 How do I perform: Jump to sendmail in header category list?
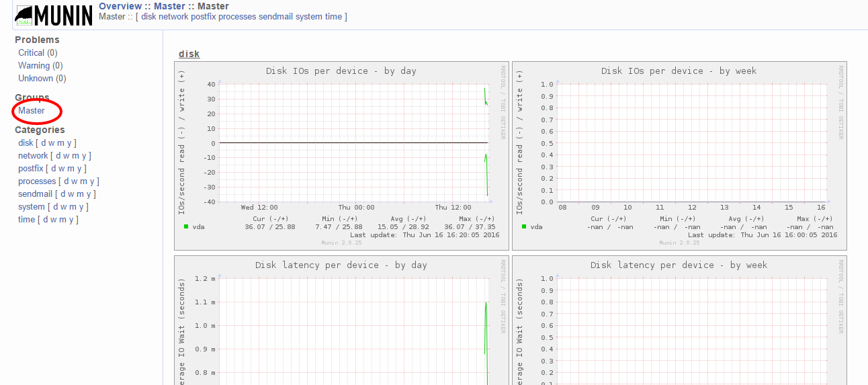275,17
